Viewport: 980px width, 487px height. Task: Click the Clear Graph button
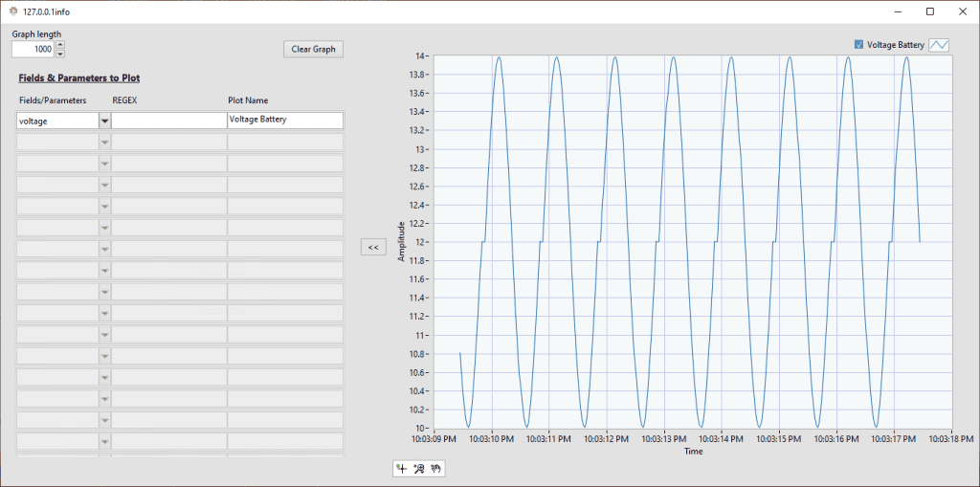coord(313,50)
